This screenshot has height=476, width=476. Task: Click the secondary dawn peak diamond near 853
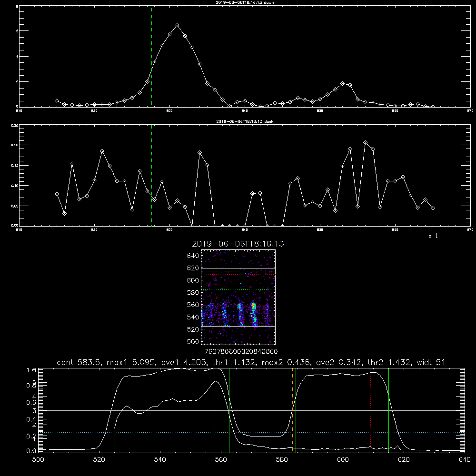(343, 83)
